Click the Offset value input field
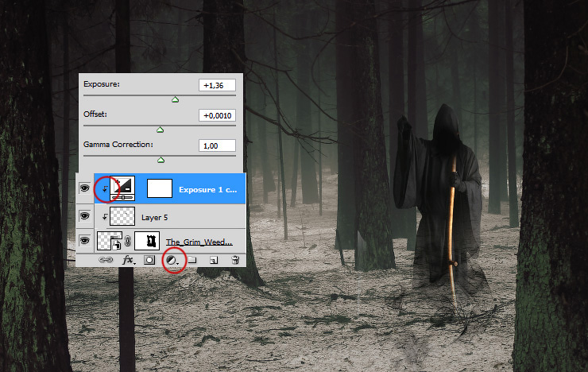This screenshot has height=372, width=588. [x=217, y=115]
